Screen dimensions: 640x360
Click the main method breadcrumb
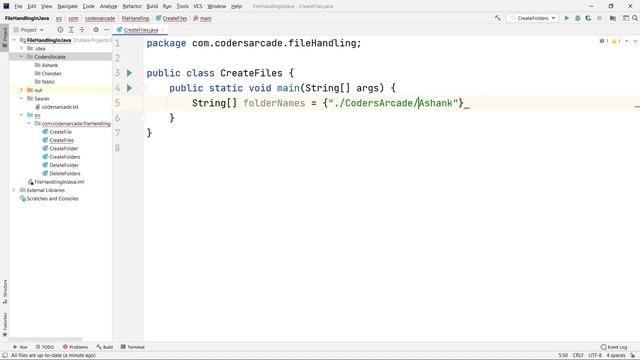click(202, 18)
